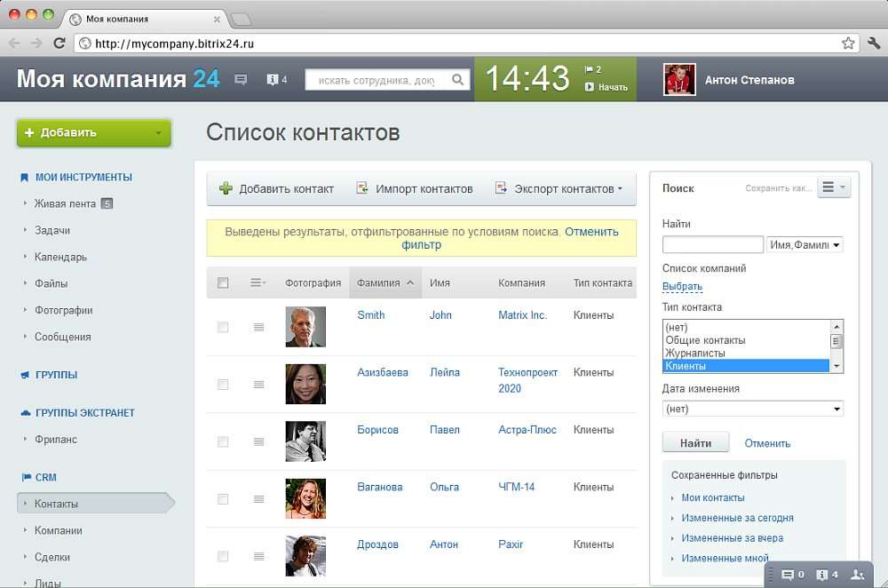Screen dimensions: 888x588
Task: Open browser wrench settings icon
Action: coord(873,43)
